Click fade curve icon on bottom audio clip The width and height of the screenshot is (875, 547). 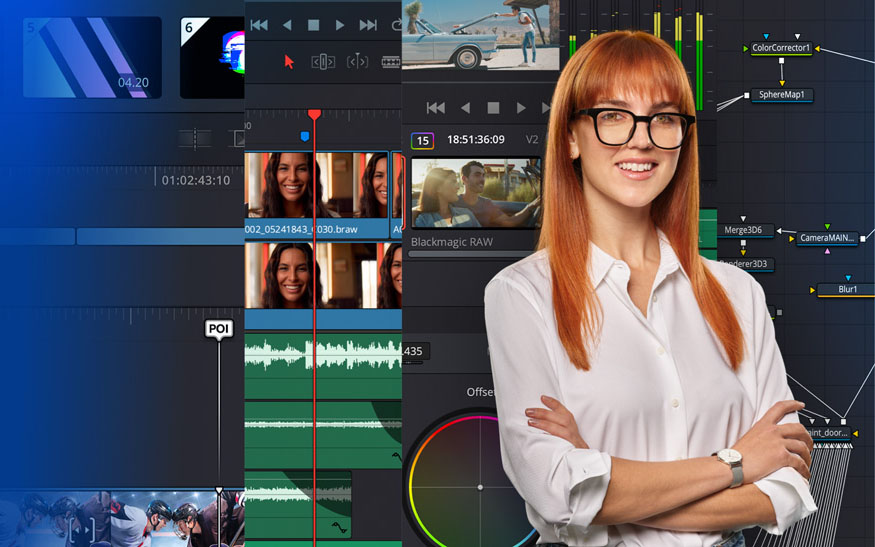[x=339, y=527]
